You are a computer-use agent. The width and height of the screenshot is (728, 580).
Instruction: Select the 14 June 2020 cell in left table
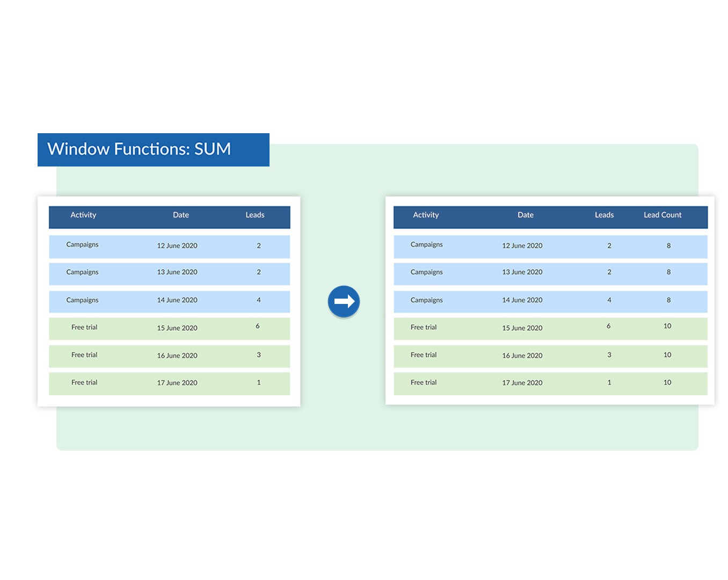[177, 300]
